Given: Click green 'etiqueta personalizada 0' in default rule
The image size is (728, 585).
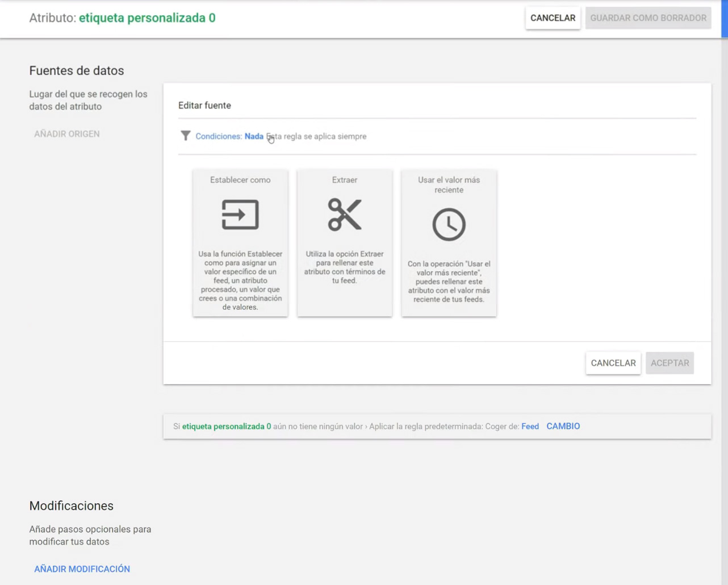Looking at the screenshot, I should 227,426.
